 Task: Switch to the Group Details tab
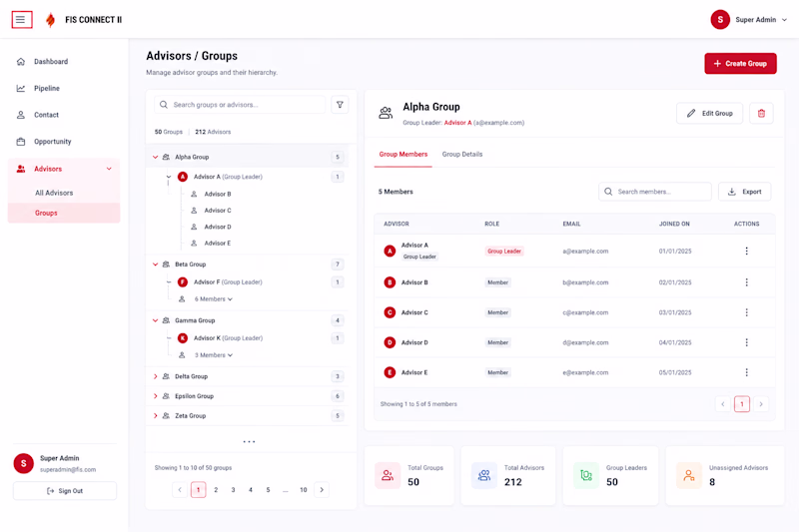click(462, 155)
